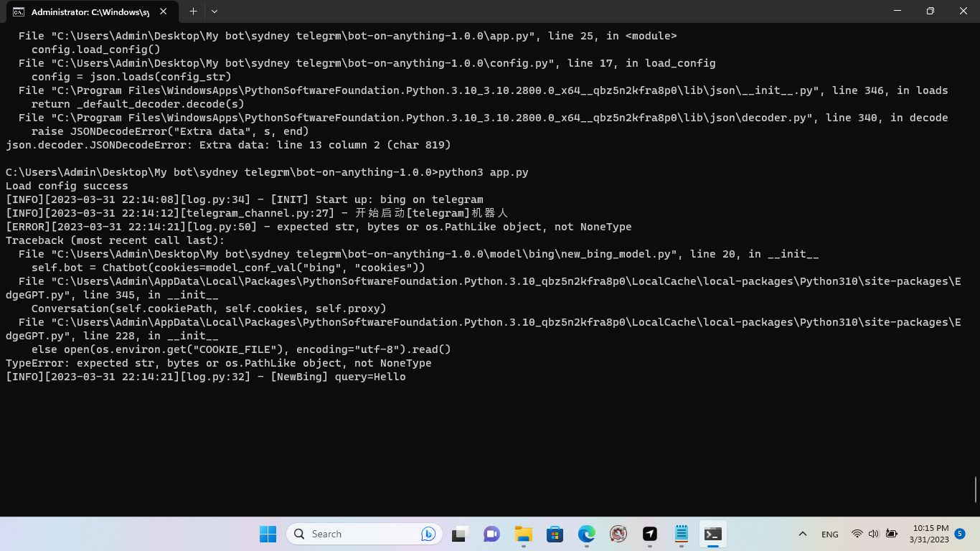The height and width of the screenshot is (551, 980).
Task: Click the battery icon in the system tray
Action: [x=892, y=534]
